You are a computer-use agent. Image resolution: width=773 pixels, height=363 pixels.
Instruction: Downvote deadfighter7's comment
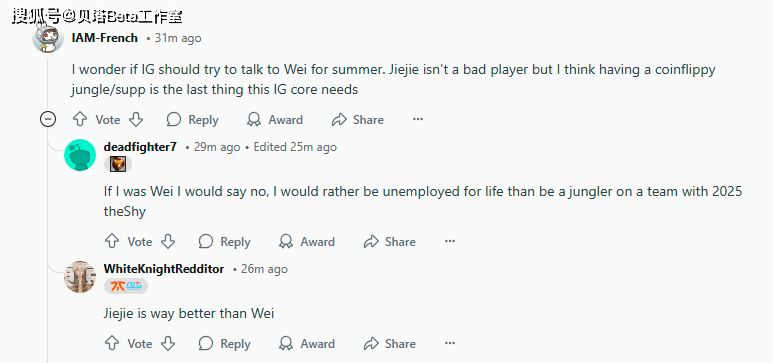(168, 241)
